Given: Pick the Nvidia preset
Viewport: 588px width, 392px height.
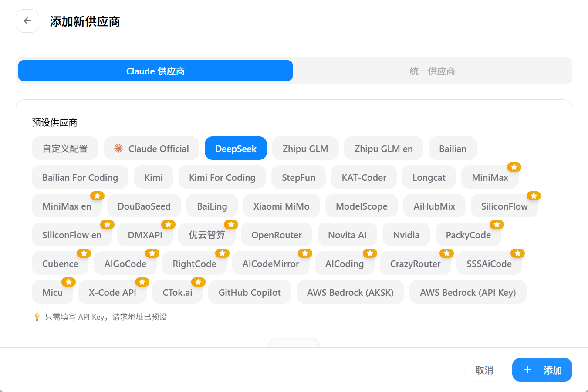Looking at the screenshot, I should pos(406,235).
